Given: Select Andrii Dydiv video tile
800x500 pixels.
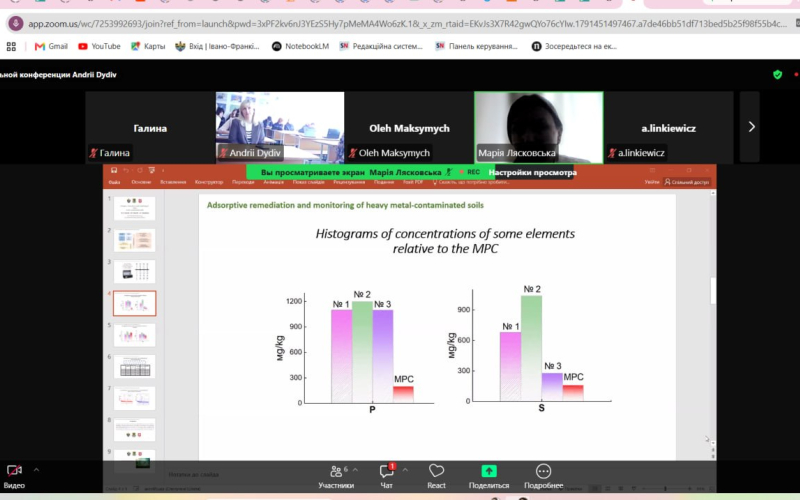Looking at the screenshot, I should (x=280, y=128).
